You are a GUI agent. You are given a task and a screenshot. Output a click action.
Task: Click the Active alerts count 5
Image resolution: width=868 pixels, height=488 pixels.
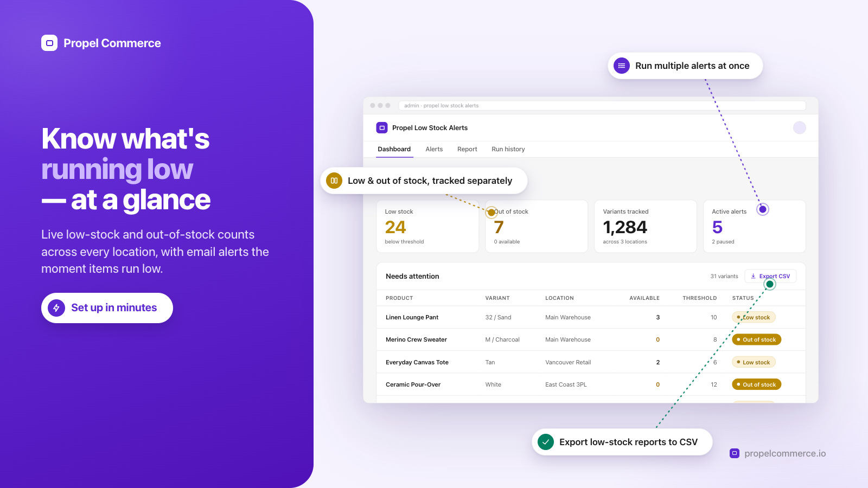pyautogui.click(x=717, y=227)
